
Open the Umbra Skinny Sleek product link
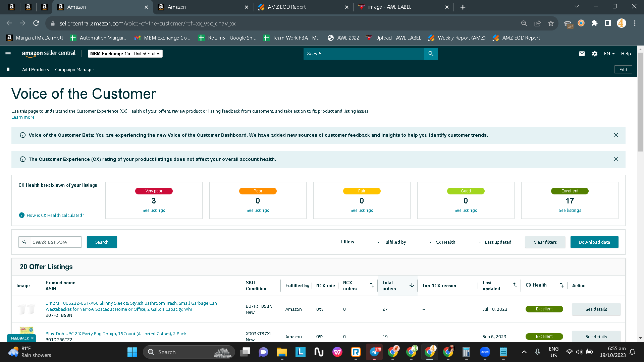click(x=131, y=306)
